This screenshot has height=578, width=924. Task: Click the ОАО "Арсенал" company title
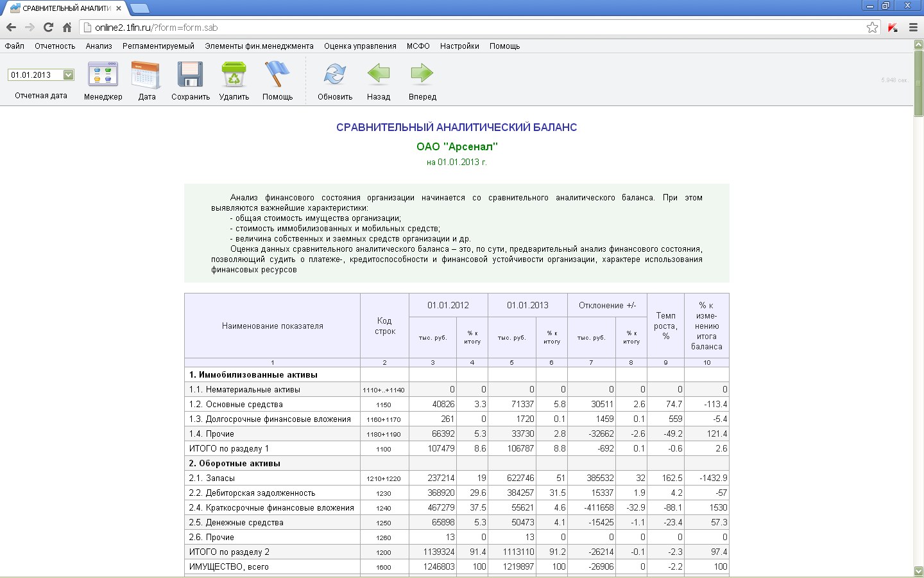pyautogui.click(x=457, y=146)
